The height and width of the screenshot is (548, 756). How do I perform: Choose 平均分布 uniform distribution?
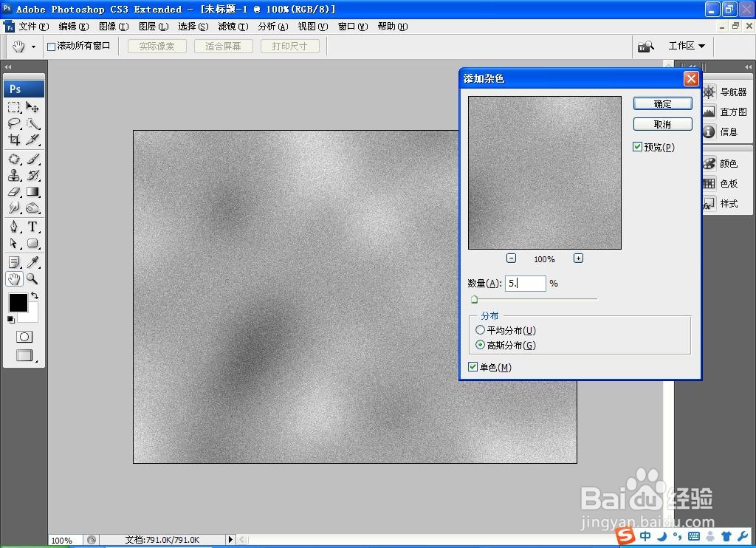(480, 330)
